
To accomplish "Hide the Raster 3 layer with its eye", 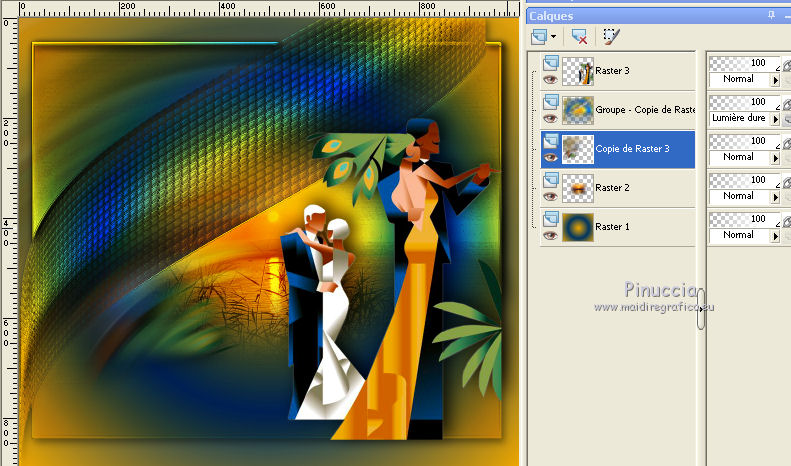I will (x=550, y=79).
